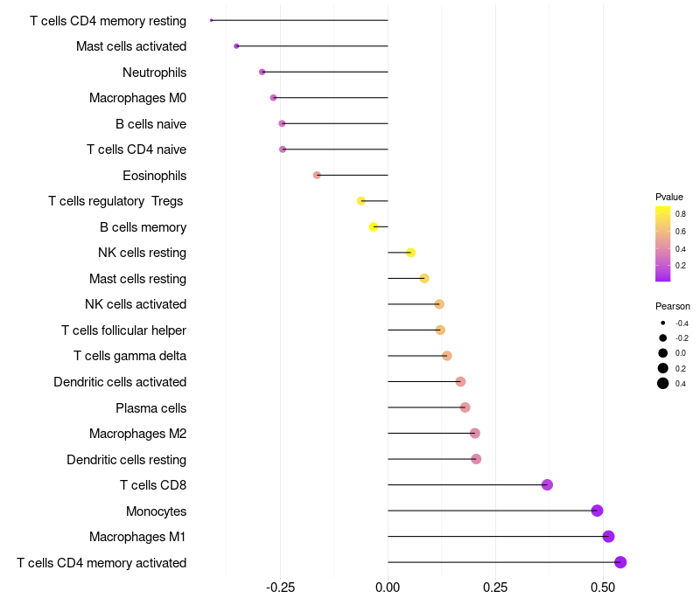Click the Pearson legend title

[x=672, y=306]
